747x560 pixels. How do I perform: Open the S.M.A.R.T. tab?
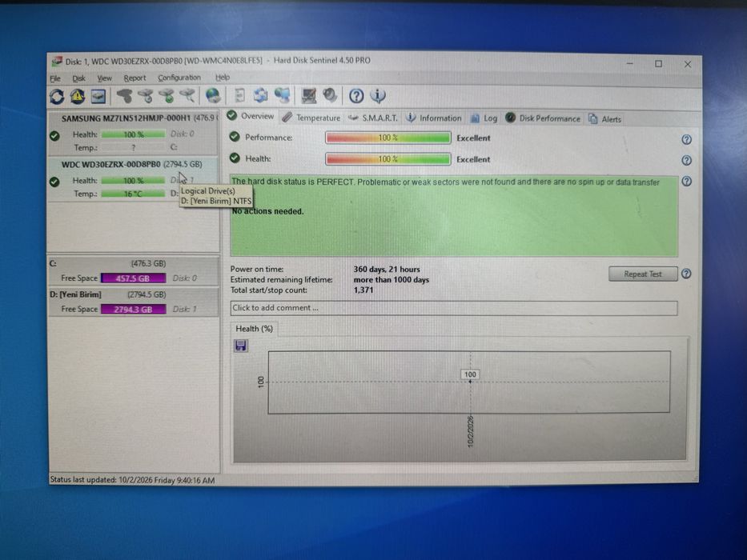[372, 118]
